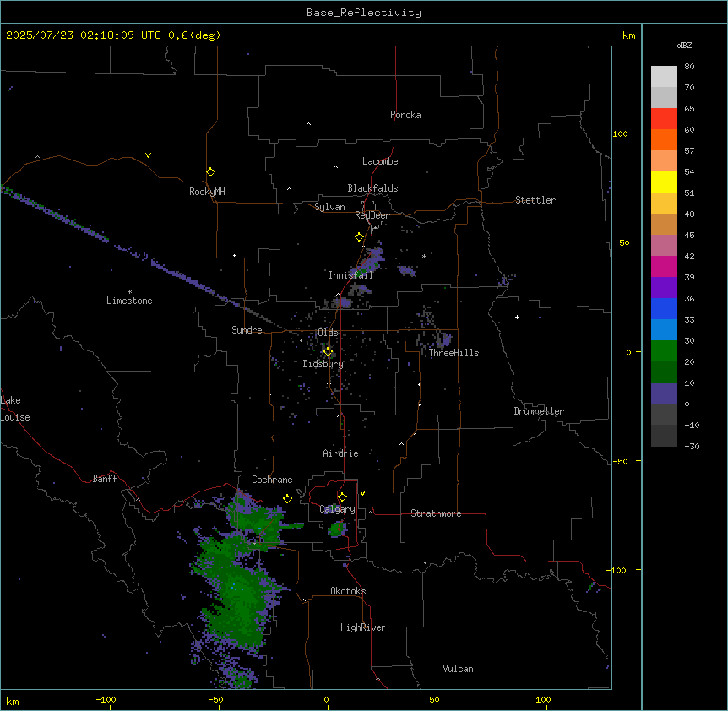Click the asterisk marker east of Innisfail
This screenshot has width=728, height=711.
click(x=424, y=256)
